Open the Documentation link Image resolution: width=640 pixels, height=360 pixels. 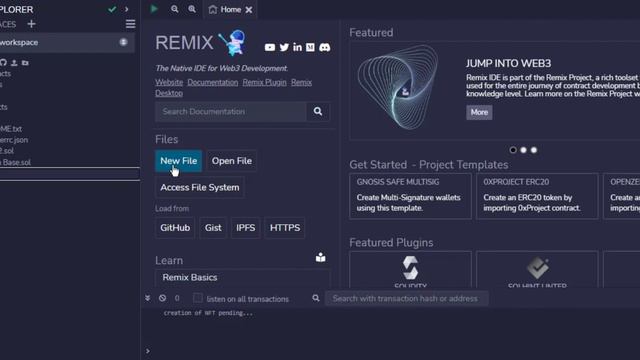click(x=213, y=82)
